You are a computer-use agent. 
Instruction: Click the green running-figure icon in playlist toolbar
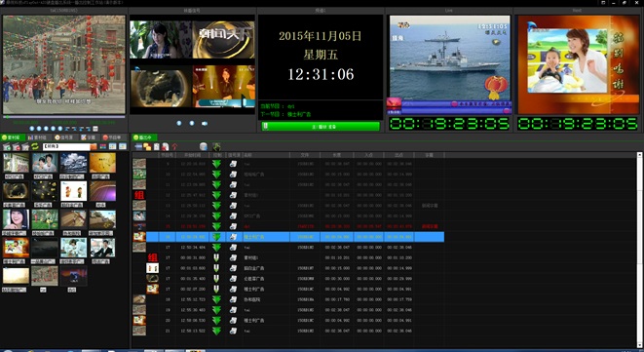[216, 146]
